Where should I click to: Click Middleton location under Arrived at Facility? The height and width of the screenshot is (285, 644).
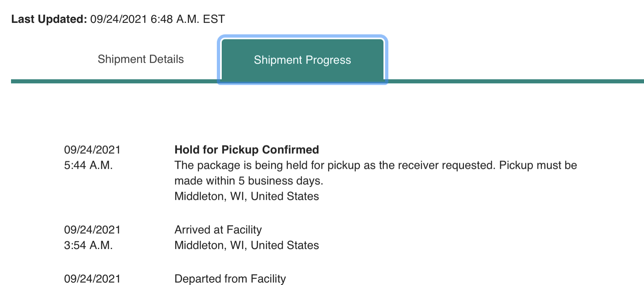tap(247, 245)
